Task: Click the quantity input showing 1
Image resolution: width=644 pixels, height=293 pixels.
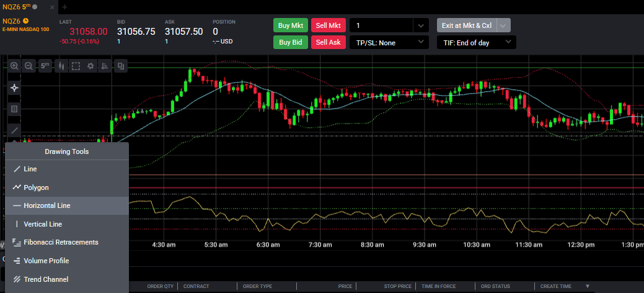Action: pos(381,25)
